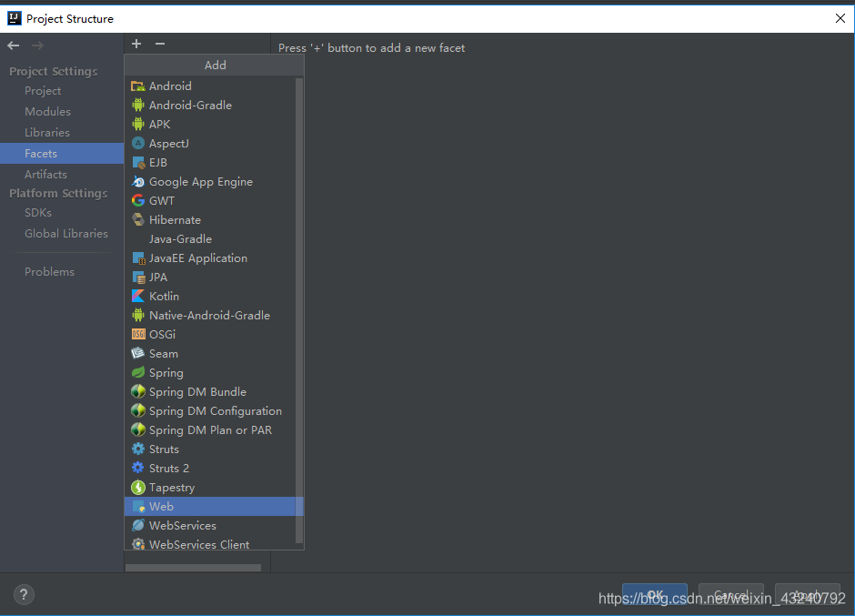The width and height of the screenshot is (855, 616).
Task: Click the Struts 2 gear icon
Action: (138, 468)
